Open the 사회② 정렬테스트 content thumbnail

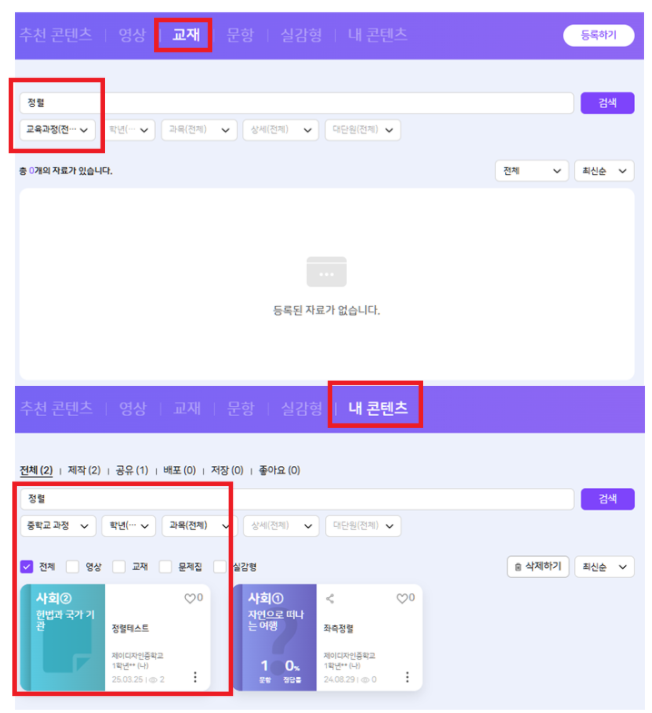point(62,637)
